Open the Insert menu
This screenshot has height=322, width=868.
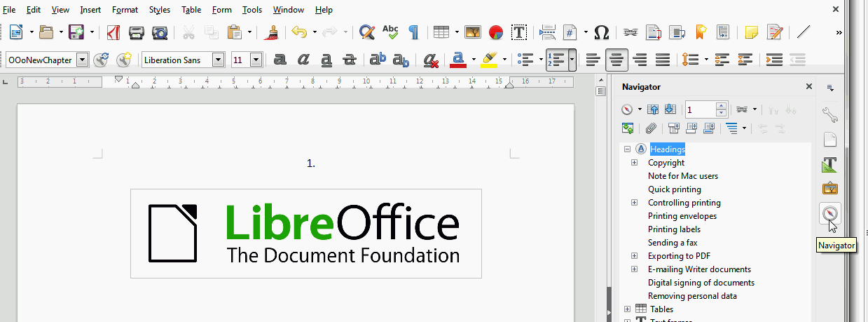pyautogui.click(x=90, y=10)
